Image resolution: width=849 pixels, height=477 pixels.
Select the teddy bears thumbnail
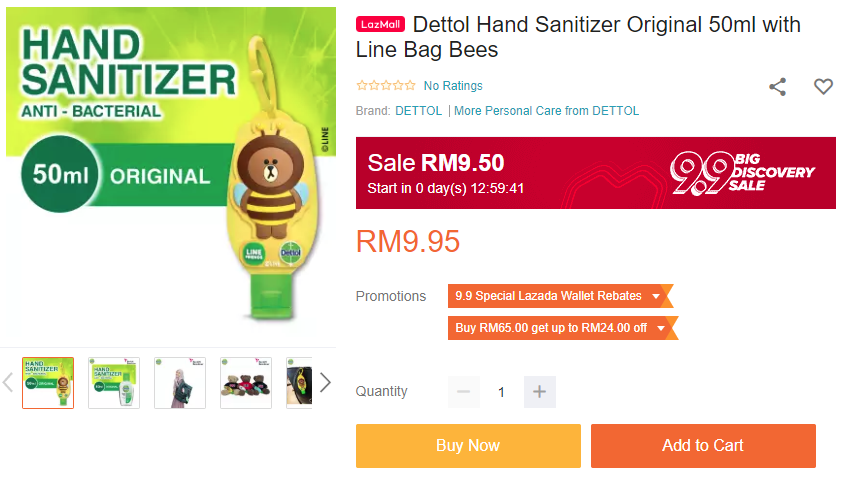pyautogui.click(x=246, y=383)
